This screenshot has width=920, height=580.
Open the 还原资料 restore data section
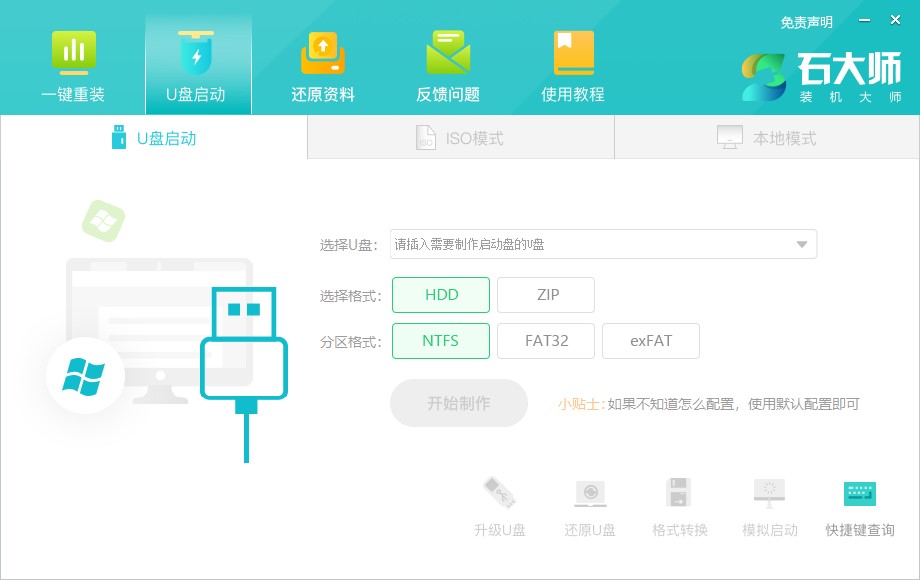click(x=323, y=67)
